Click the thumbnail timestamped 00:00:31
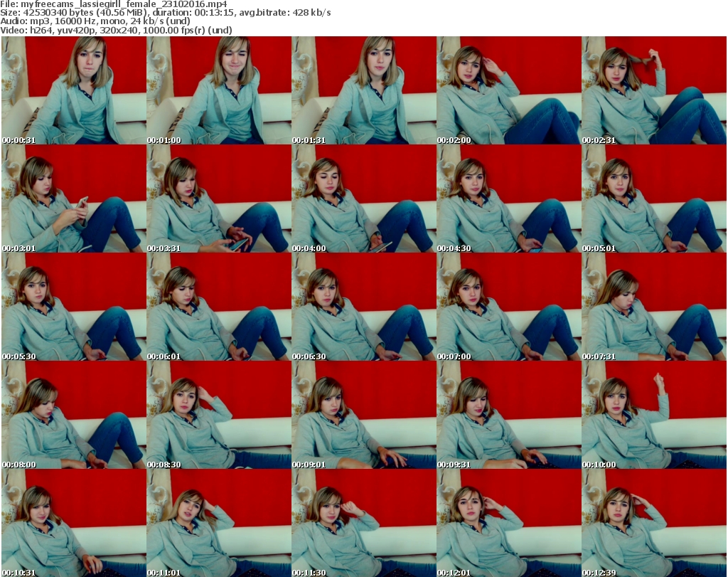 click(x=73, y=90)
